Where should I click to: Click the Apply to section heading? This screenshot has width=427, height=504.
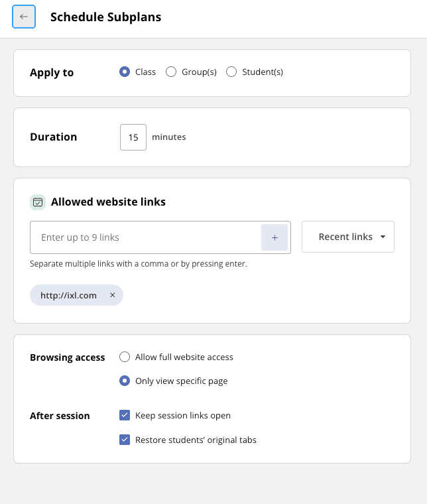52,73
